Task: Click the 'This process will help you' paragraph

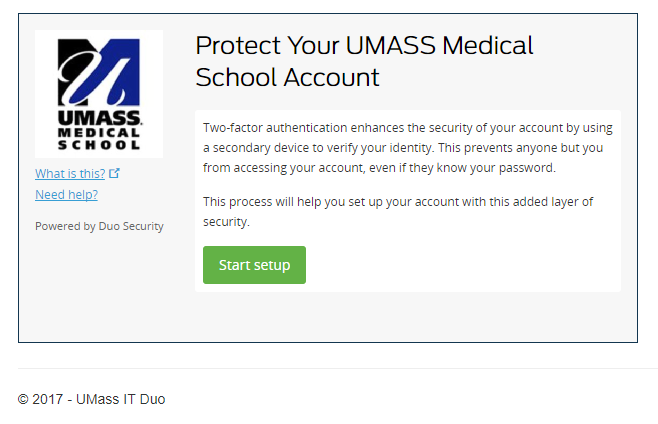Action: 397,211
